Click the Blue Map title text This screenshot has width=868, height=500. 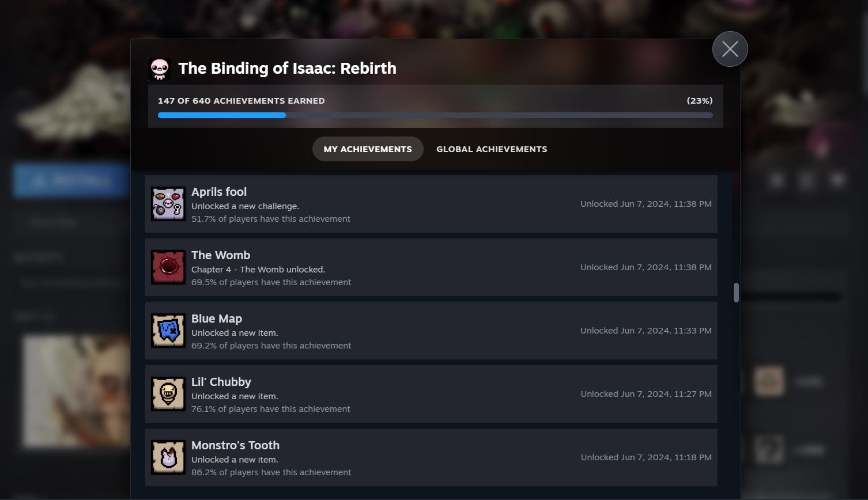coord(217,319)
